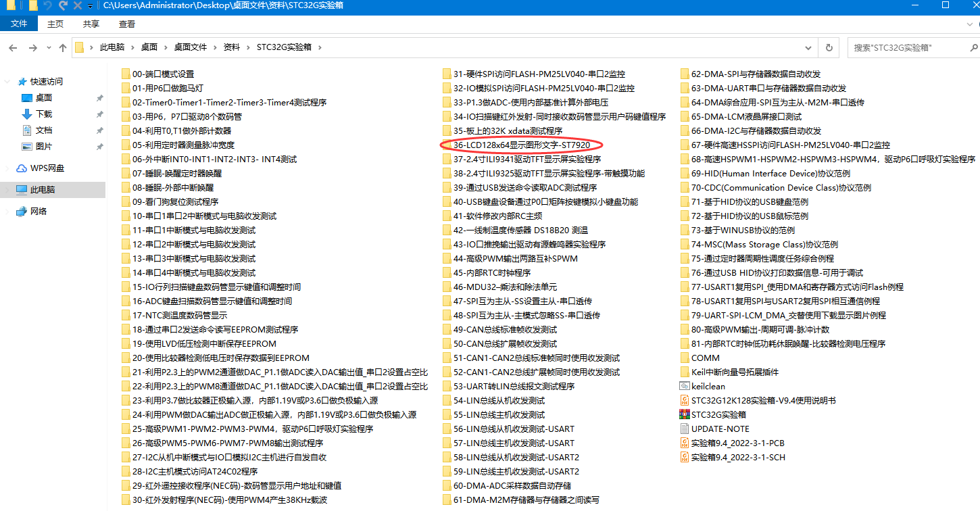Click the redo icon in the title bar
The width and height of the screenshot is (980, 511).
pos(64,5)
